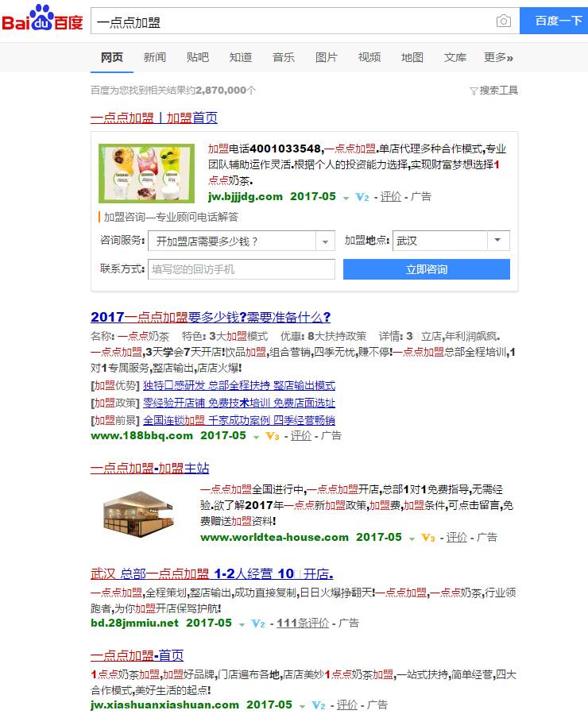This screenshot has height=718, width=588.
Task: Click the V2 badge next to bd.28jmmiu.net
Action: [x=258, y=623]
